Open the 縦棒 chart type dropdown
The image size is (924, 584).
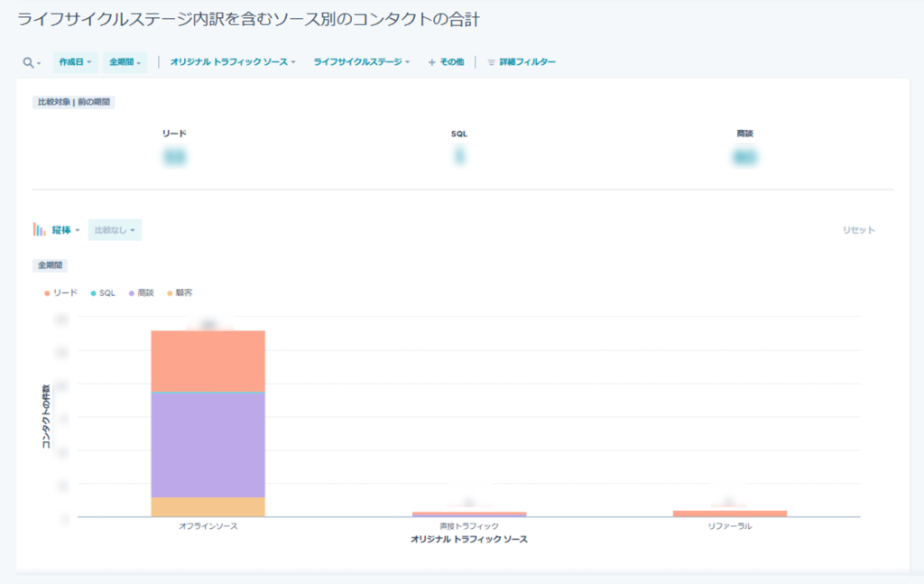pyautogui.click(x=65, y=230)
